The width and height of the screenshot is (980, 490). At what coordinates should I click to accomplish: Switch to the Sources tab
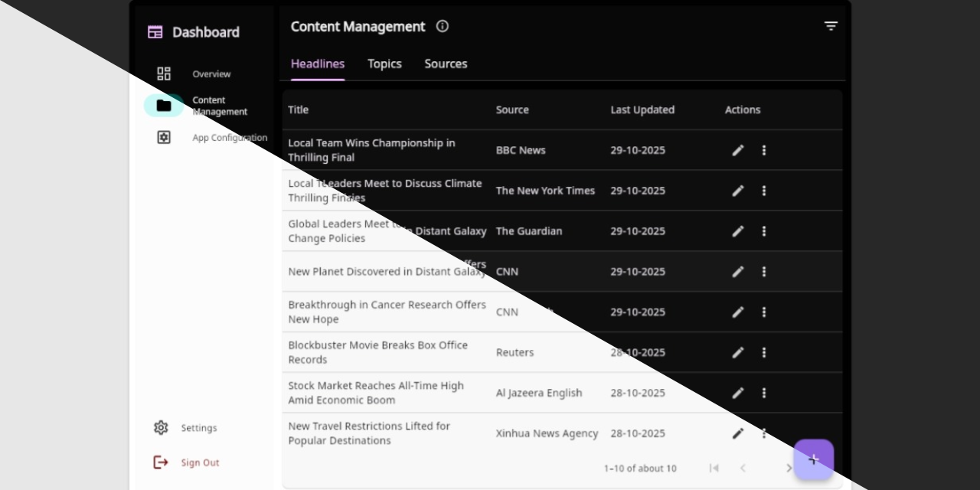point(446,64)
